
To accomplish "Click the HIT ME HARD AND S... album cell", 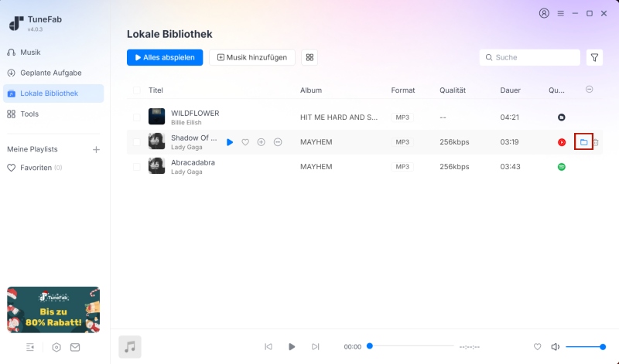I will pyautogui.click(x=339, y=117).
